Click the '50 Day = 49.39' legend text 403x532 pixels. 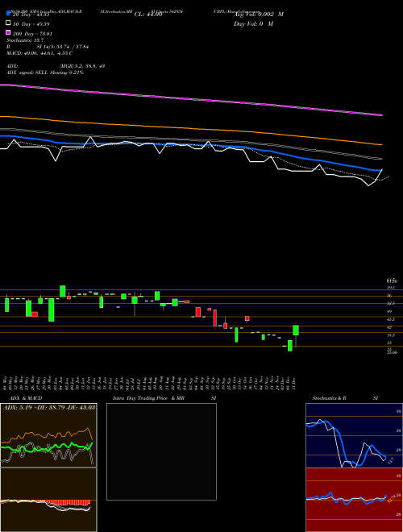click(x=31, y=24)
